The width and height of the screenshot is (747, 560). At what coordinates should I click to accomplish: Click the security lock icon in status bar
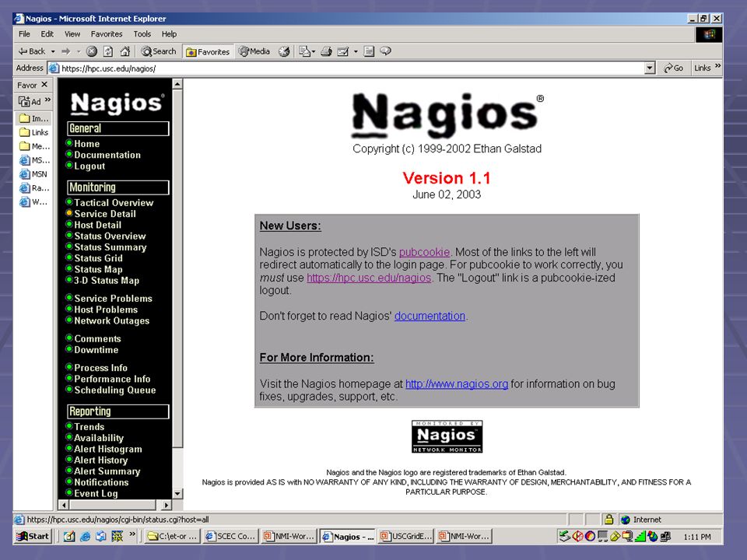608,520
